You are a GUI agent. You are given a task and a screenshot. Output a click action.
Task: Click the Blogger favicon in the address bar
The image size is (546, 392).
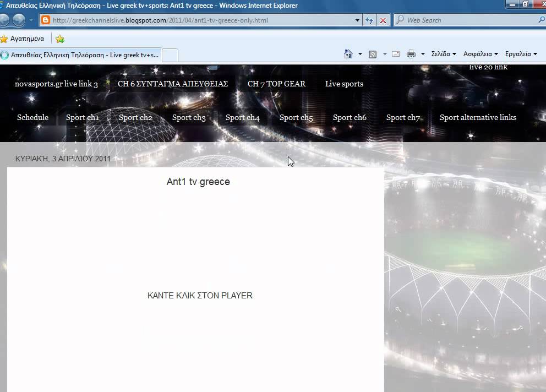pyautogui.click(x=46, y=20)
